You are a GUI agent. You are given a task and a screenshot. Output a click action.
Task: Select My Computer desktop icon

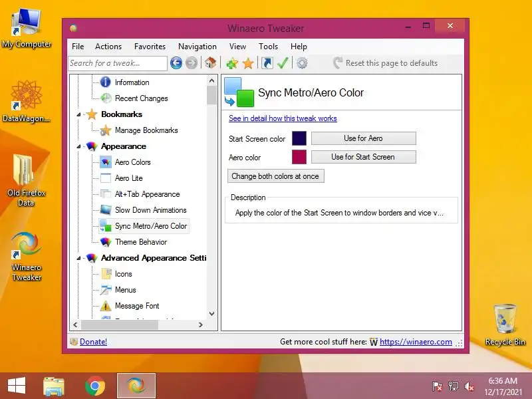pos(27,28)
